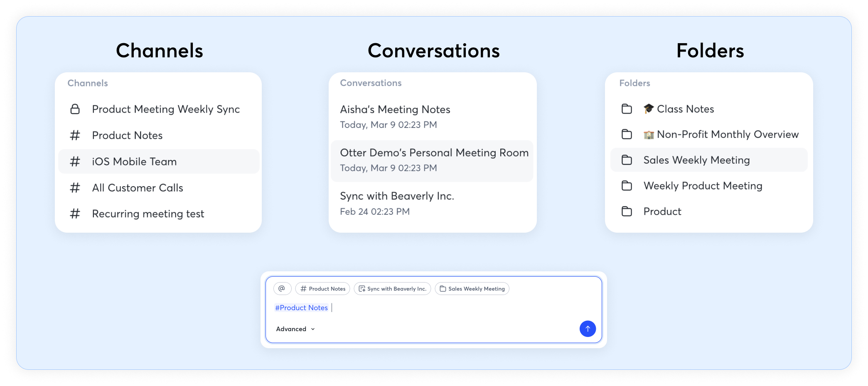Click the @ mention chip in the chat box
Viewport: 868px width, 386px height.
282,289
